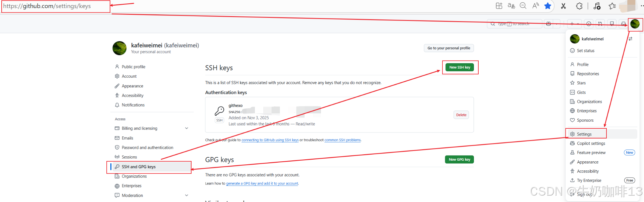Open the connecting to GitHub using SSH keys link

[x=270, y=140]
